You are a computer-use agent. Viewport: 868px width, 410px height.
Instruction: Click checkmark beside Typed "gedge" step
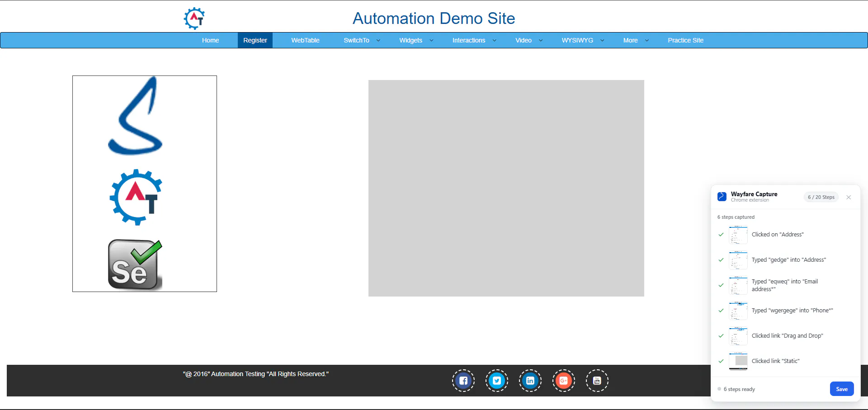721,260
